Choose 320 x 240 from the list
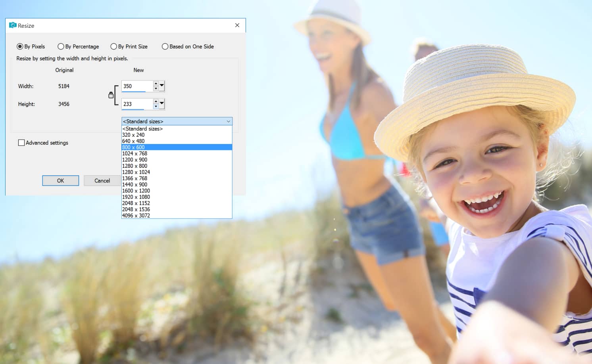 pyautogui.click(x=177, y=135)
